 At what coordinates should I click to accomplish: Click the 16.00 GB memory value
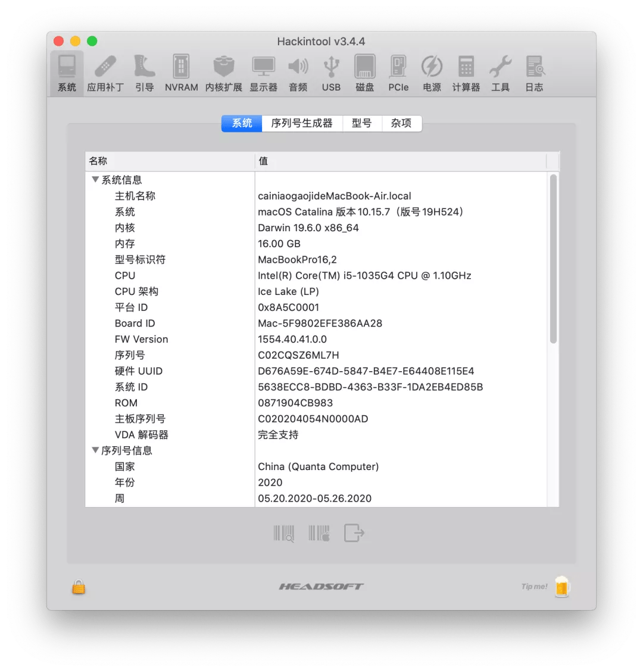(279, 244)
